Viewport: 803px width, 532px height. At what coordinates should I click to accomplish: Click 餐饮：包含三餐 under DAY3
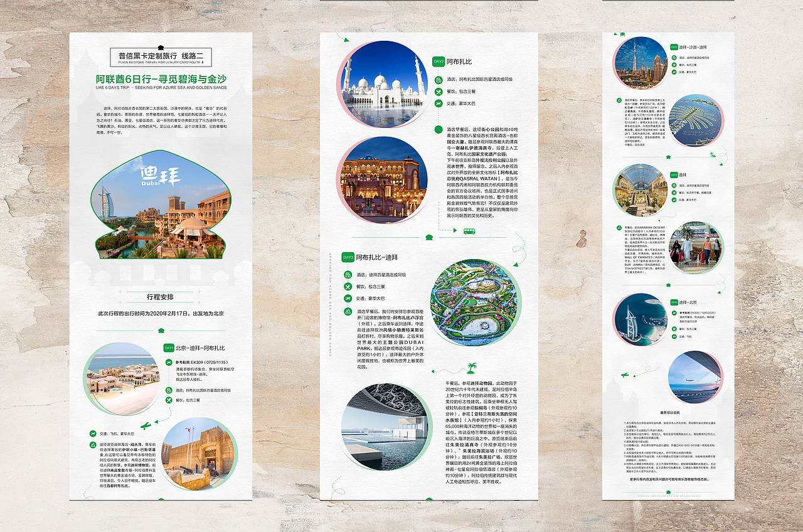click(371, 287)
